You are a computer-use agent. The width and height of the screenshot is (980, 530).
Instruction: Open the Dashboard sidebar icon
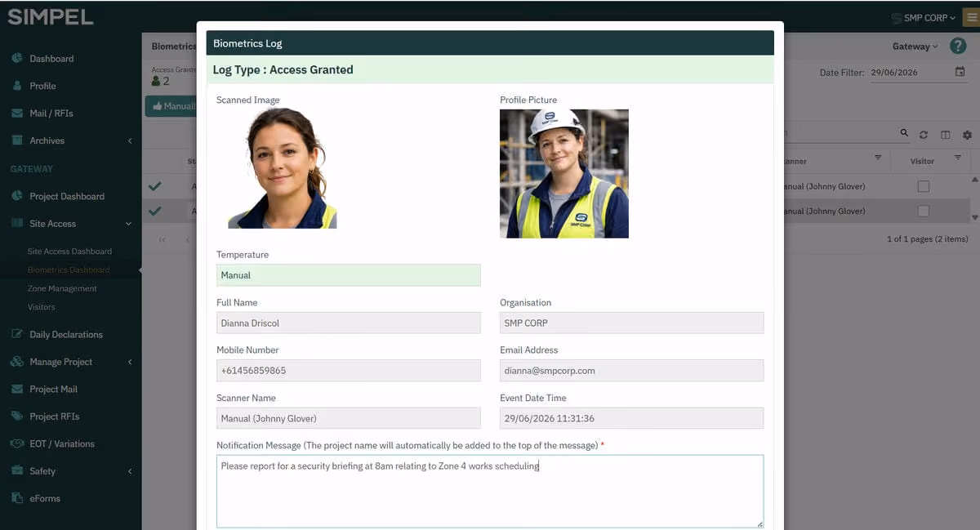click(x=16, y=59)
